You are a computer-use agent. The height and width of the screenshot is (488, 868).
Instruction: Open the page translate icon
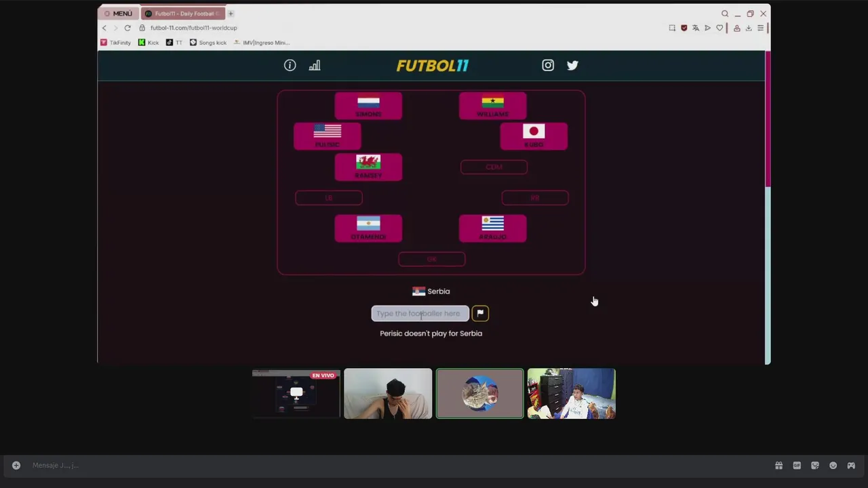tap(696, 28)
